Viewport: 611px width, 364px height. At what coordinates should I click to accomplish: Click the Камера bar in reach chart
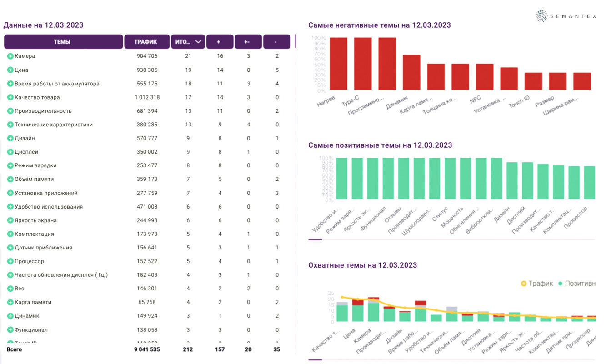coord(374,309)
